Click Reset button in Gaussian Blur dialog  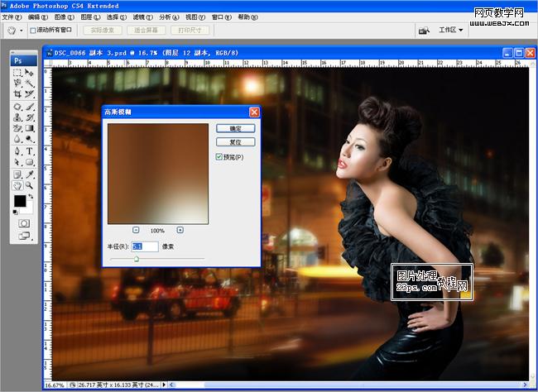235,142
